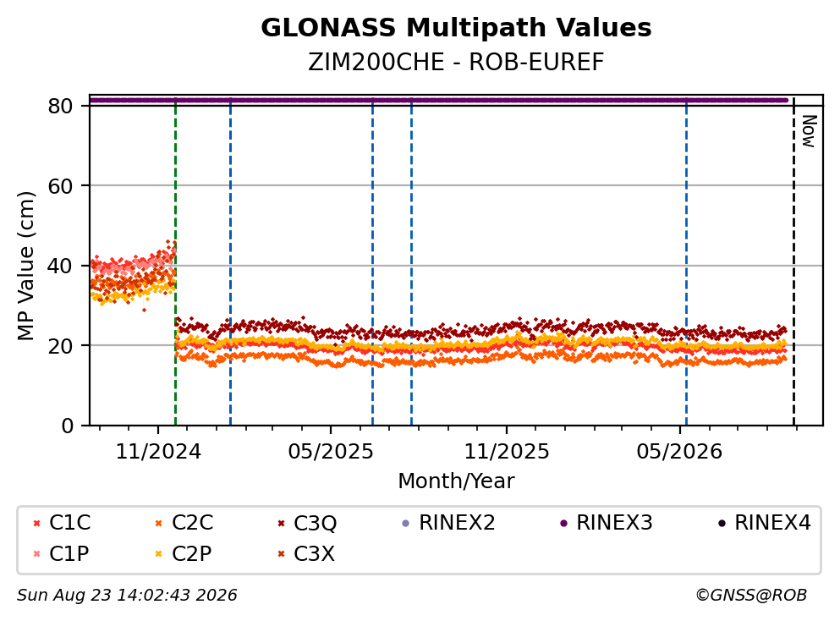840x621 pixels.
Task: Click the blue dashed line nearest 05/2026
Action: (686, 261)
